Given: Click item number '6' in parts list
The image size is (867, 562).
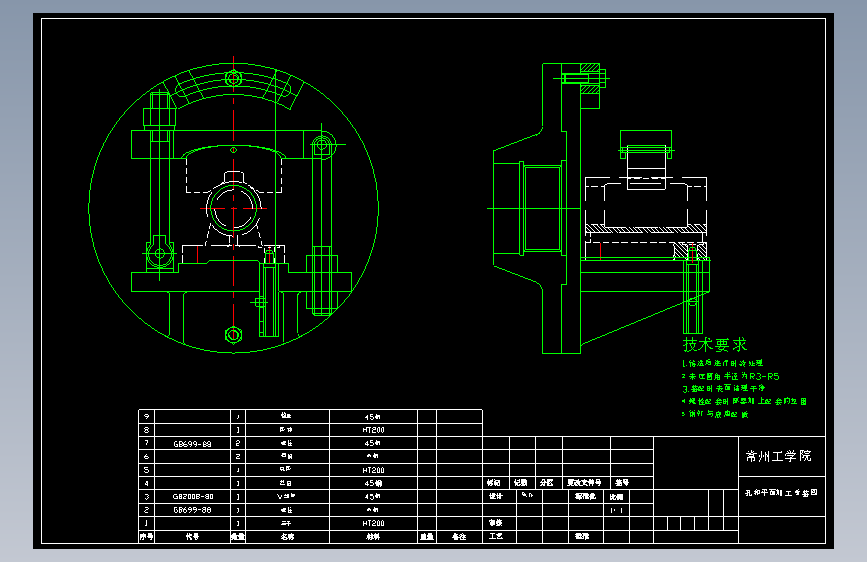Looking at the screenshot, I should [x=147, y=457].
